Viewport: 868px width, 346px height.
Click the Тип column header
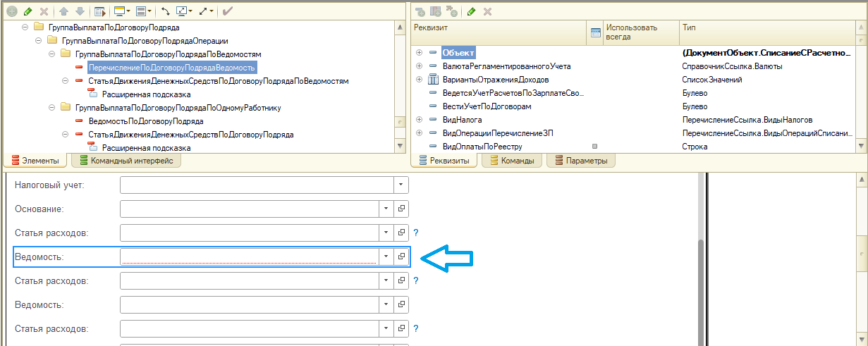(x=766, y=33)
